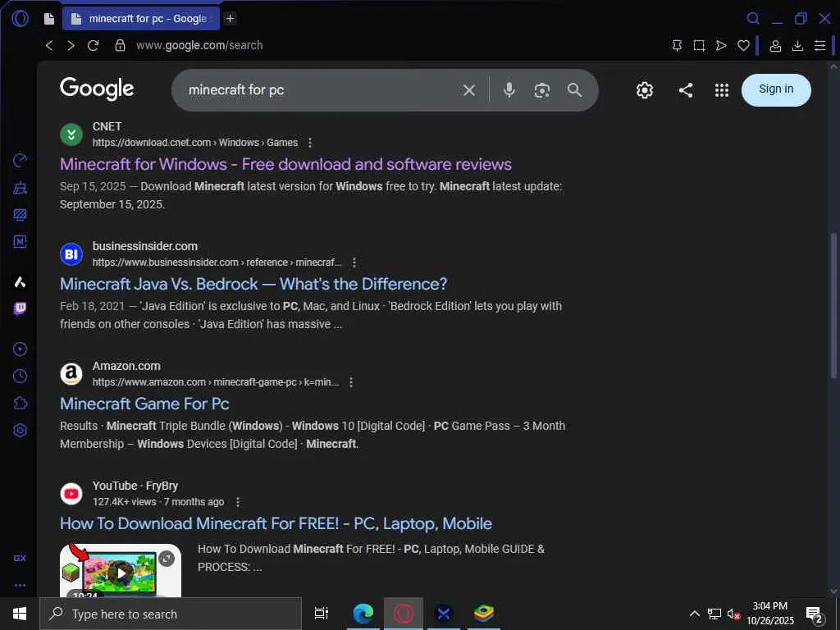
Task: Open History clock icon in sidebar
Action: [x=20, y=376]
